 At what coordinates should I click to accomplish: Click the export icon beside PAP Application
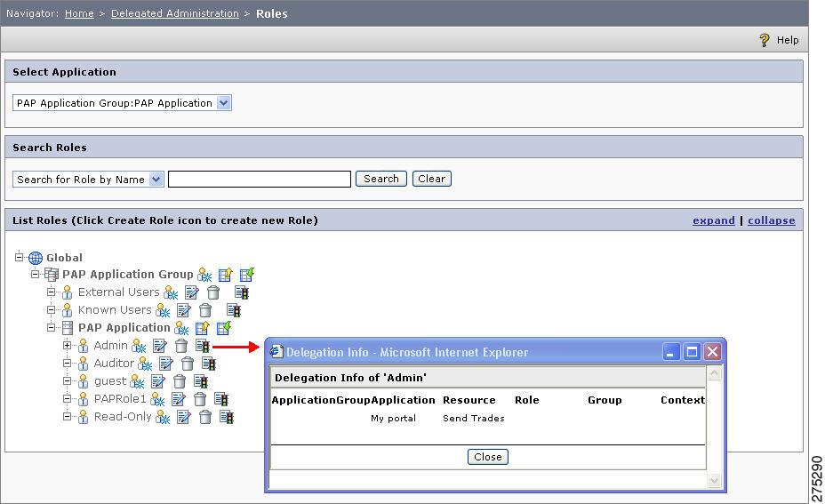pos(203,328)
